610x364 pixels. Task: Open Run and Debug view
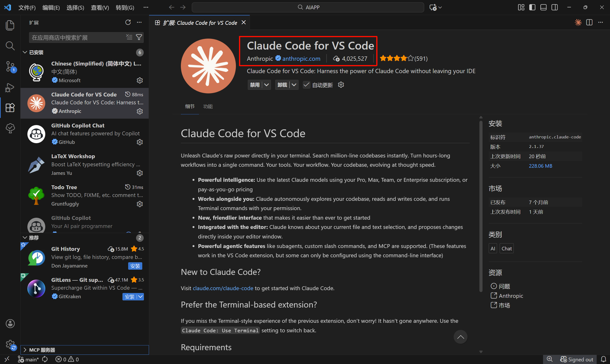tap(10, 87)
